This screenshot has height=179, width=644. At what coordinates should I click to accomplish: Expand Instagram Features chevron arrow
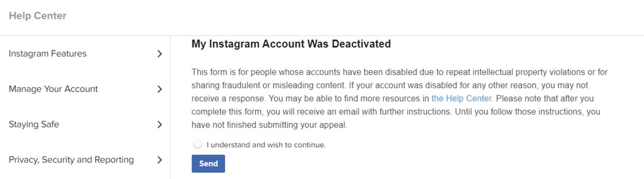[x=160, y=54]
